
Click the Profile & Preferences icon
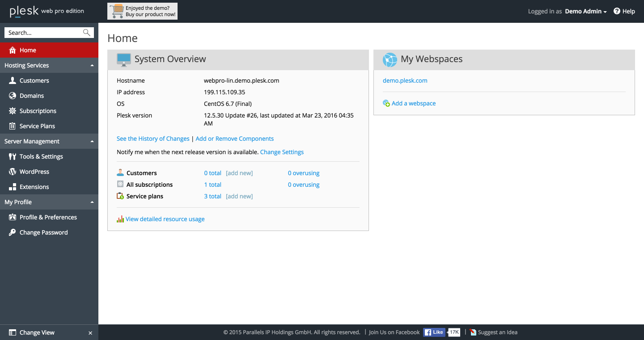[x=13, y=217]
